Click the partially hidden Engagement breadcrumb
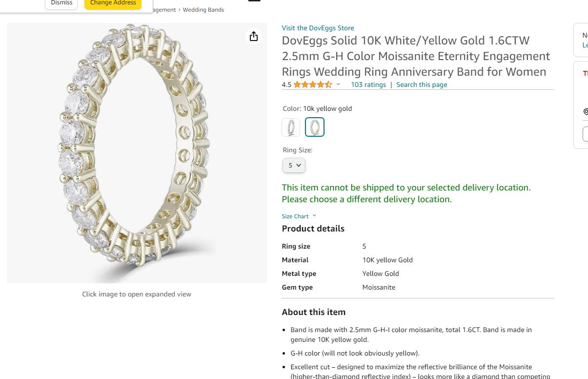Image resolution: width=588 pixels, height=379 pixels. point(164,10)
